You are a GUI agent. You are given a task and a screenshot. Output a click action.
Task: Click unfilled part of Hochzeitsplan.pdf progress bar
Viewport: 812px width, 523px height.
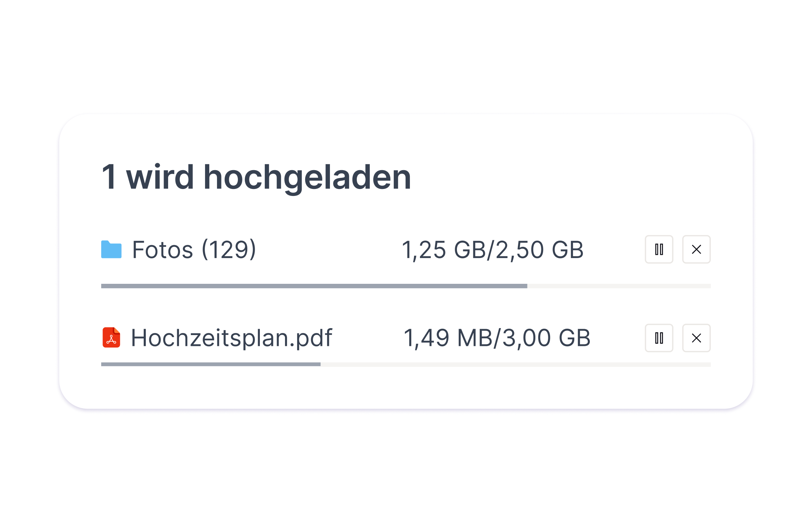pos(516,364)
